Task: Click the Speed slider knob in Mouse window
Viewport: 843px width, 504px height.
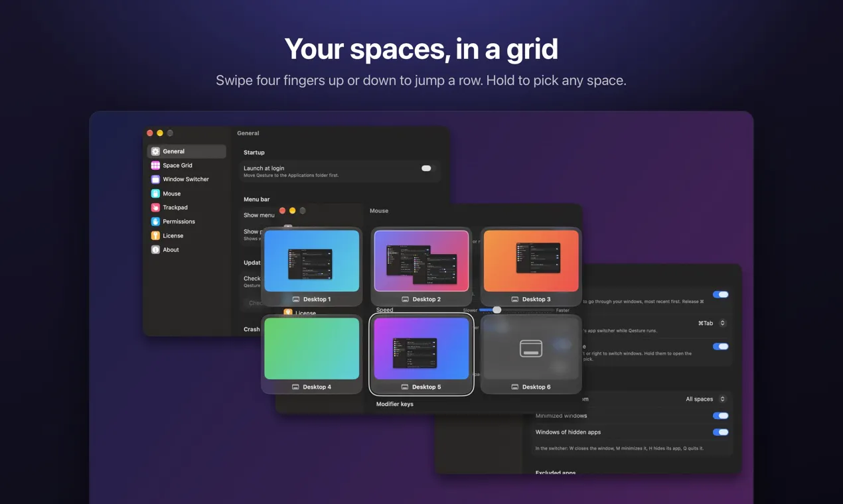Action: (x=497, y=310)
